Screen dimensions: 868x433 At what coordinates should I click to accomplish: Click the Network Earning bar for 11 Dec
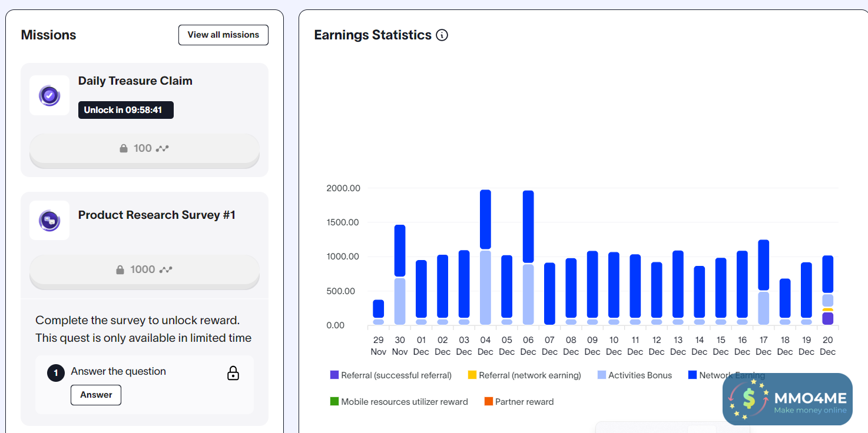[635, 287]
